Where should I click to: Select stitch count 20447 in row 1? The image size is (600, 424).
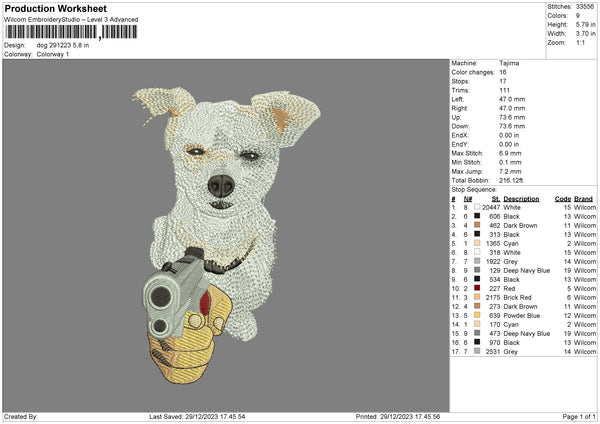click(x=491, y=207)
